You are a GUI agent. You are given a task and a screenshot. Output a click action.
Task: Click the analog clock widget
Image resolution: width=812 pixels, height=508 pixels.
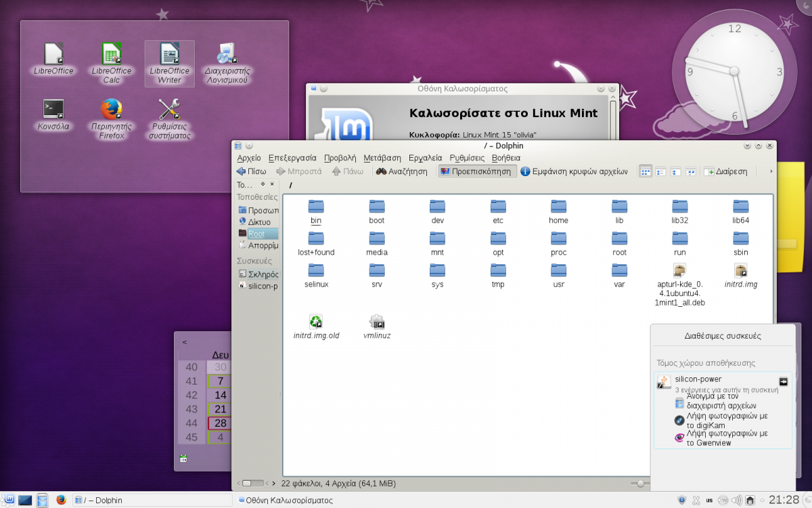click(x=734, y=72)
